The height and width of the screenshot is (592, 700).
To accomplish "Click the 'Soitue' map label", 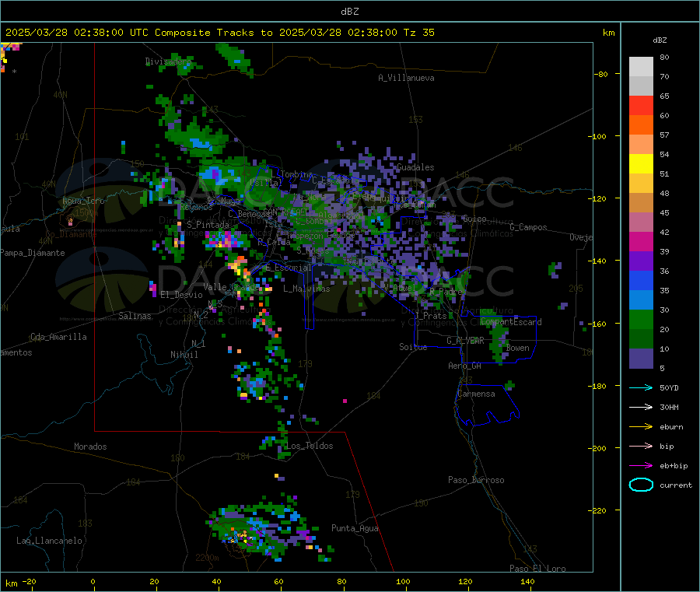I will pos(413,347).
